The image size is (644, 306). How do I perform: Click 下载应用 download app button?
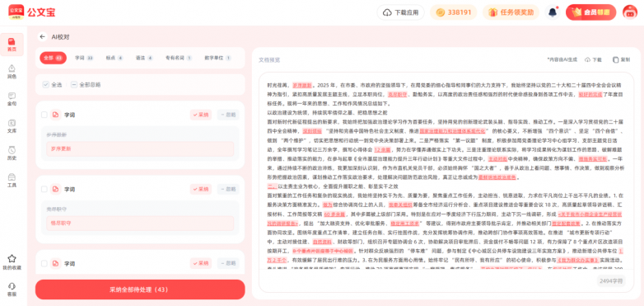[400, 12]
